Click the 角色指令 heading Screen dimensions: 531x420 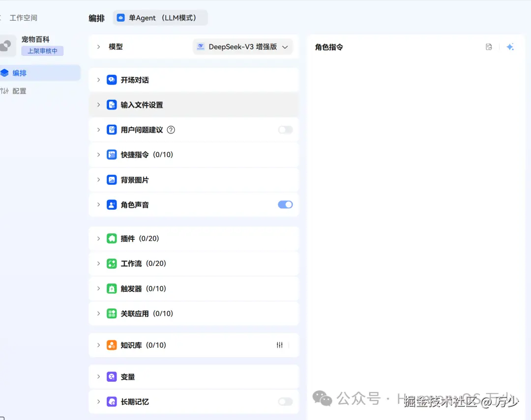(329, 47)
